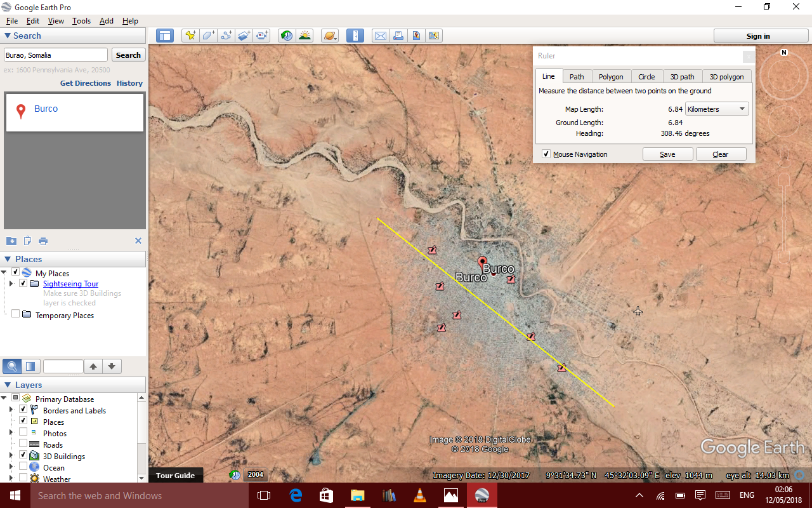Collapse the Places panel triangle
Screen dimensions: 812x508
8,259
